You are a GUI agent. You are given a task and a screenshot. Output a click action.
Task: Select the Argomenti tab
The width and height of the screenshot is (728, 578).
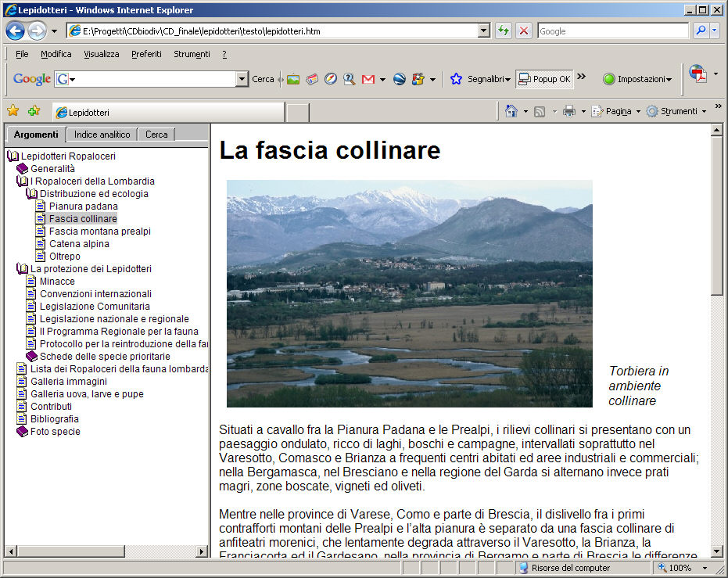[36, 135]
